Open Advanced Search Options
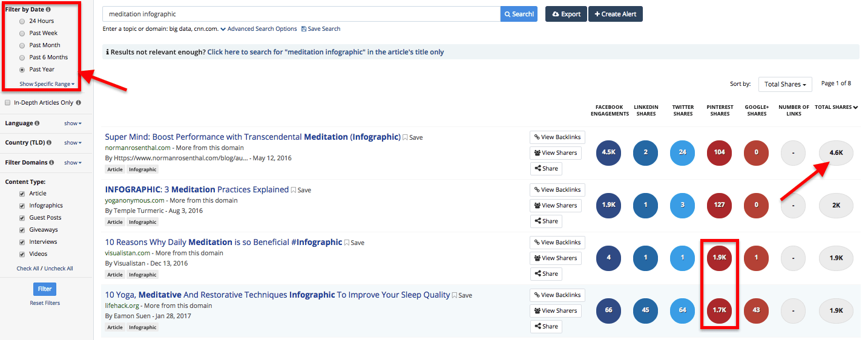 coord(258,29)
